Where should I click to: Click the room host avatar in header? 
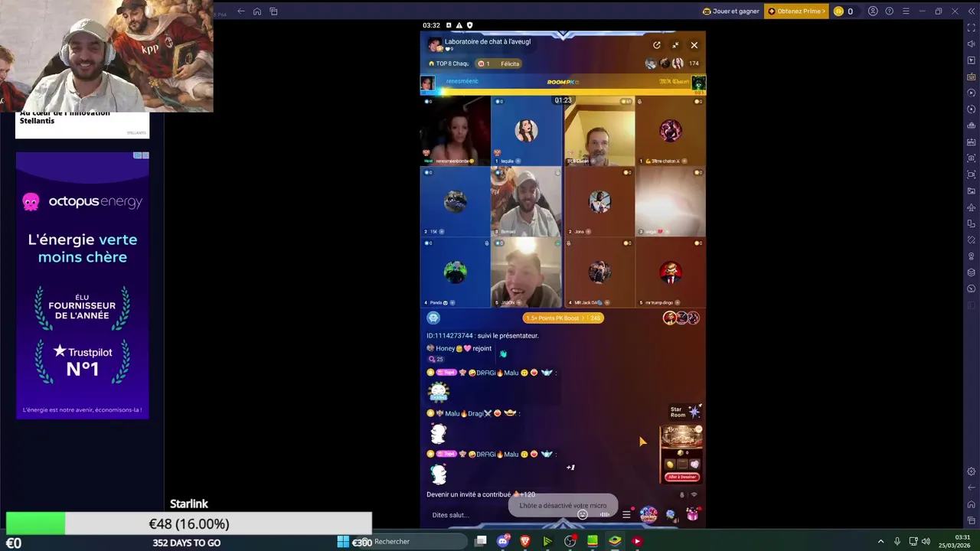click(x=434, y=44)
